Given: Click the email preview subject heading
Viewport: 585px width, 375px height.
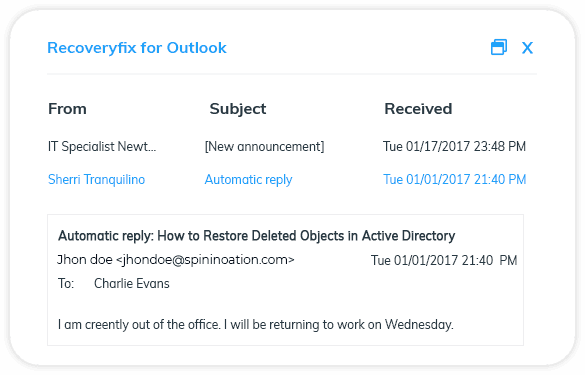Looking at the screenshot, I should [x=257, y=236].
